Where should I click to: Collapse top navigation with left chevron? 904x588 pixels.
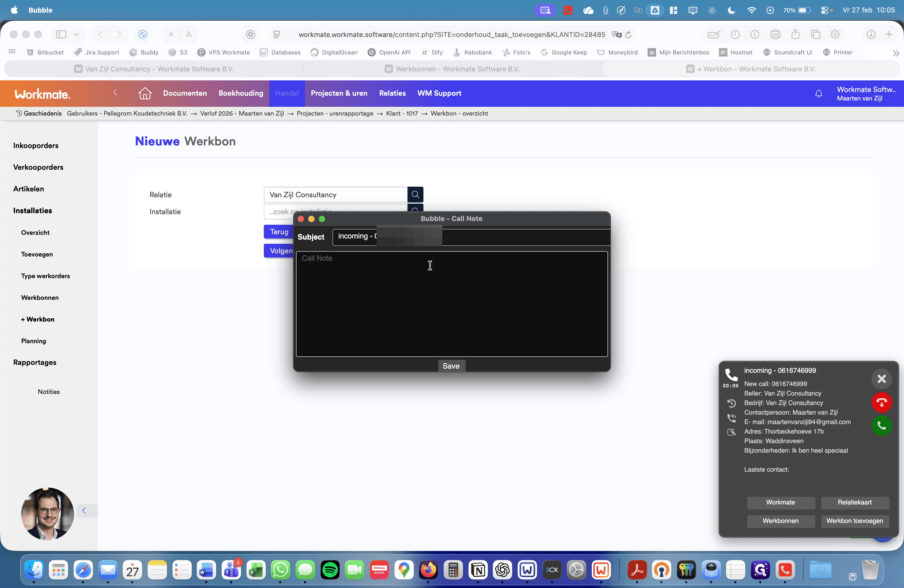(x=115, y=93)
